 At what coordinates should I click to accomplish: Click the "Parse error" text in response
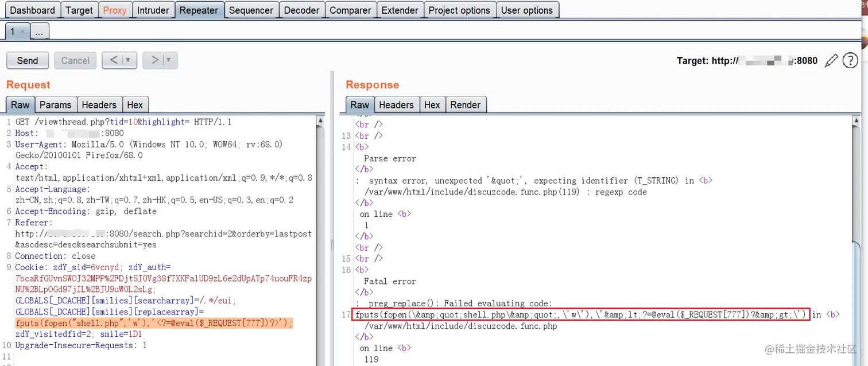pyautogui.click(x=390, y=158)
